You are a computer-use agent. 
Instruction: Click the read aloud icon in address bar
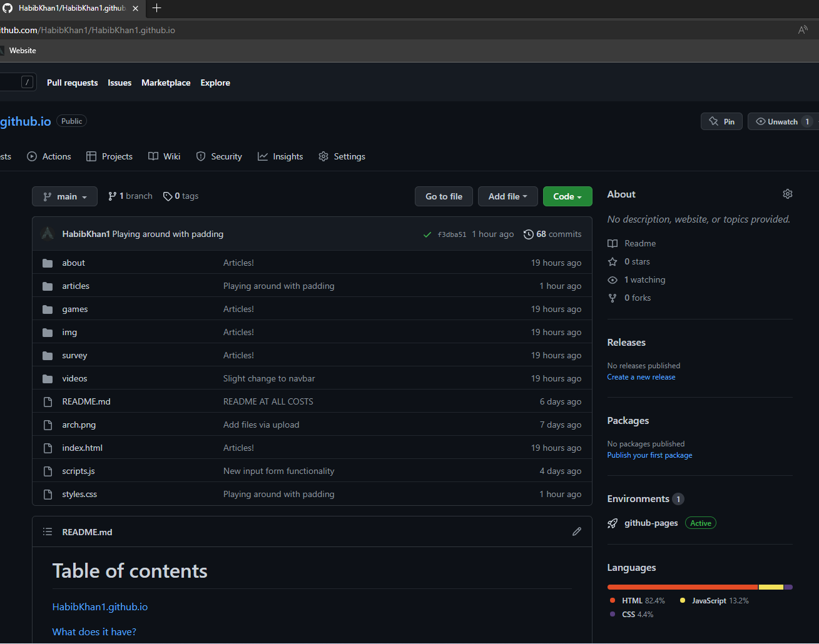point(803,30)
